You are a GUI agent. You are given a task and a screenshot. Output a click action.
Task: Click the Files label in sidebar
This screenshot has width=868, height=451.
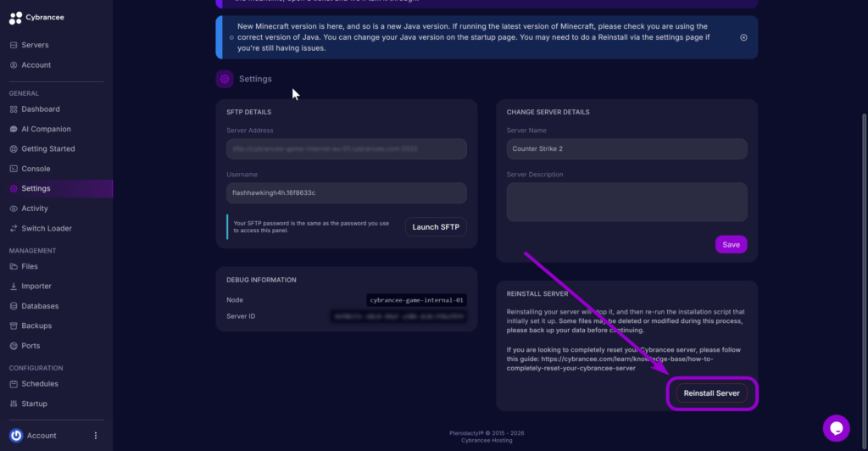(30, 266)
